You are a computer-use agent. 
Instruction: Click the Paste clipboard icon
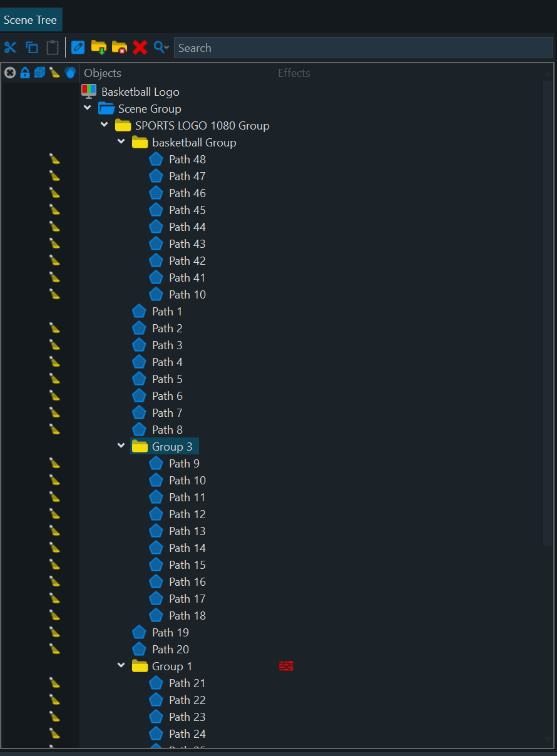(x=53, y=48)
